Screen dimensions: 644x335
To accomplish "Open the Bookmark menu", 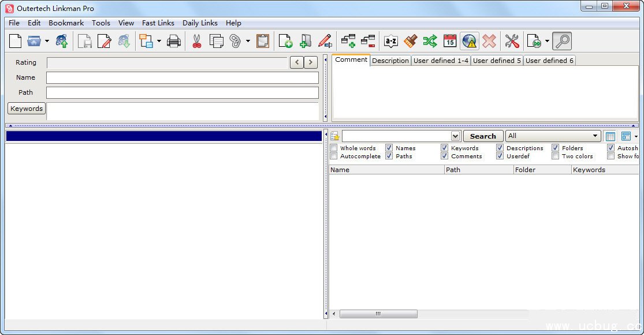I will tap(66, 23).
